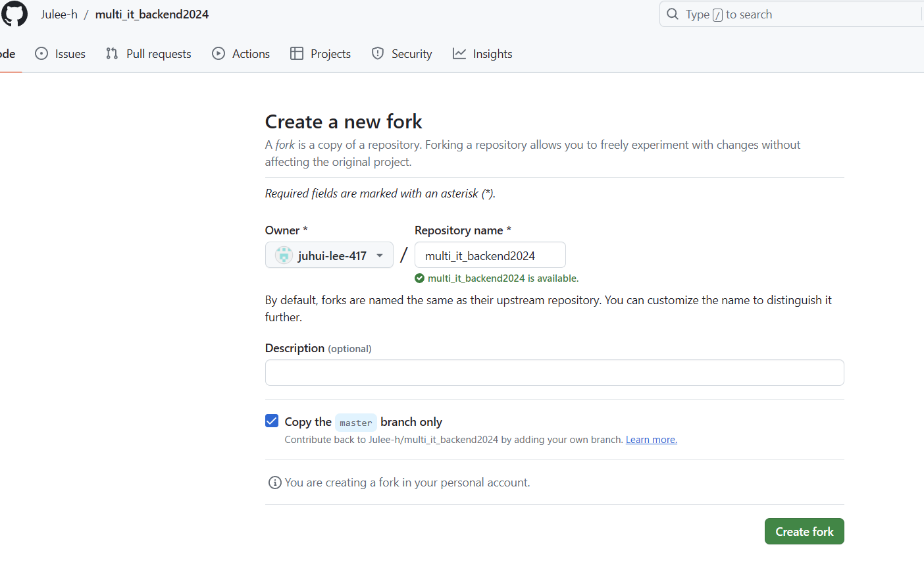This screenshot has height=576, width=924.
Task: Click into the Description input field
Action: tap(555, 373)
